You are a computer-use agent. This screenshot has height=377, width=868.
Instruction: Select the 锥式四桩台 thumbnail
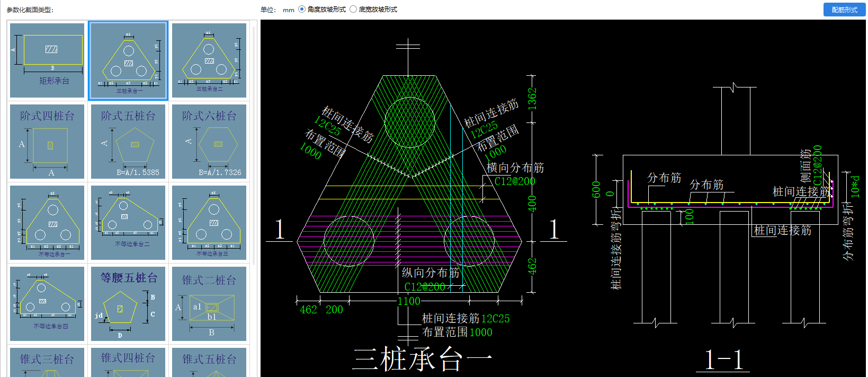[x=128, y=362]
